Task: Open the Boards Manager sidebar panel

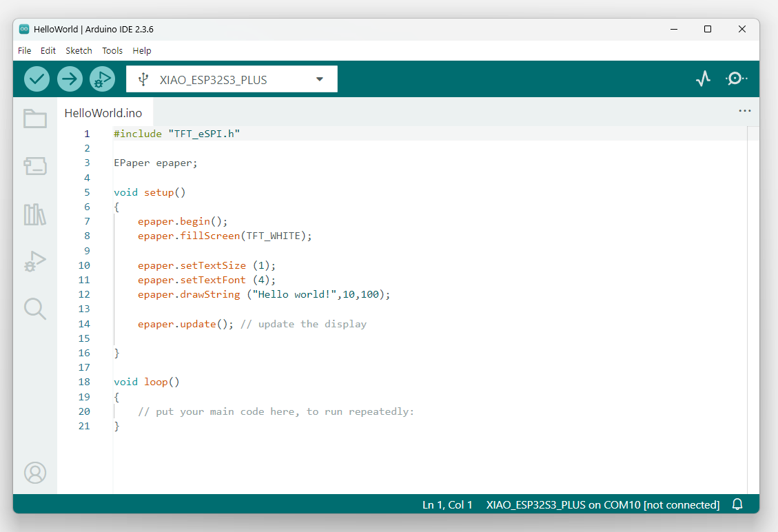Action: click(35, 166)
